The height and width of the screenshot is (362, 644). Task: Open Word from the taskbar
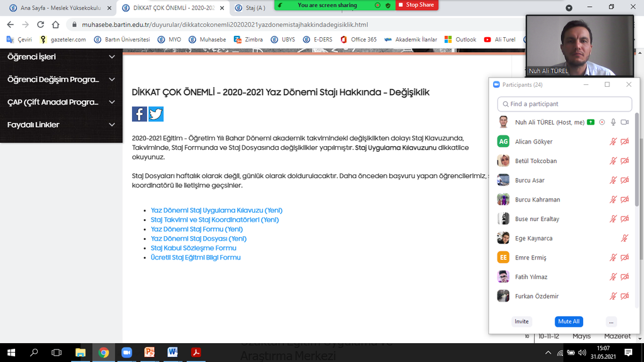click(x=172, y=353)
